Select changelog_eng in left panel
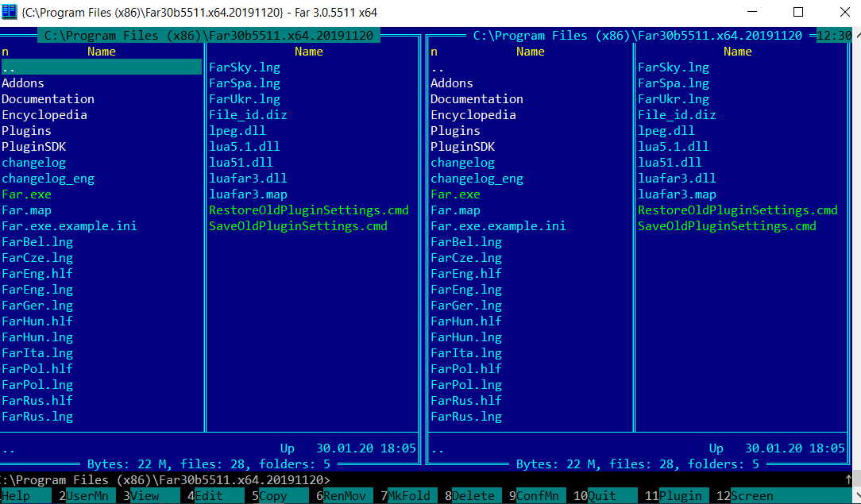 (x=48, y=179)
